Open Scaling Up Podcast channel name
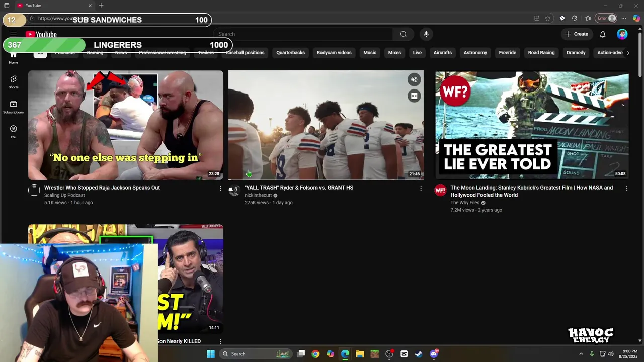The height and width of the screenshot is (362, 644). pos(64,195)
